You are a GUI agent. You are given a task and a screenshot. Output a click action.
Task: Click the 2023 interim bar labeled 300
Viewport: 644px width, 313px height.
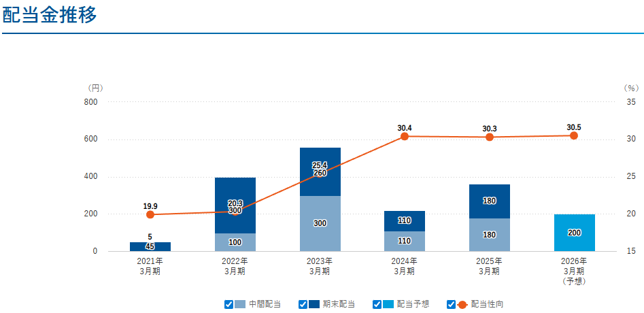click(x=320, y=223)
